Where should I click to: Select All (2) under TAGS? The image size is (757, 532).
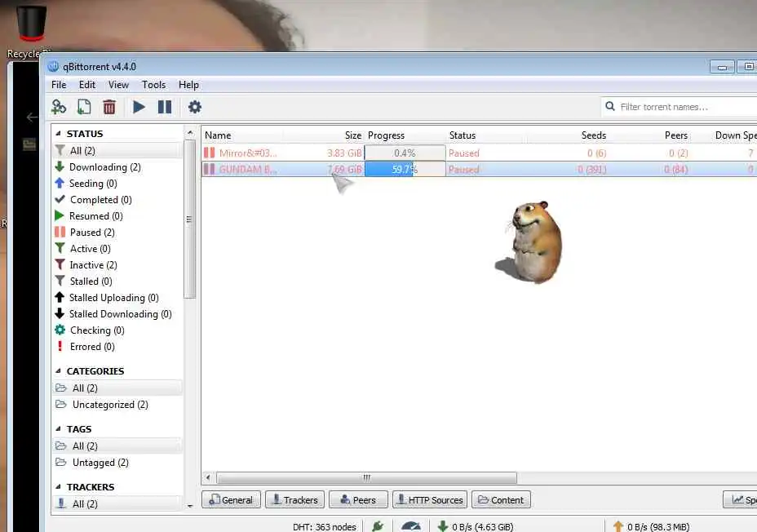pyautogui.click(x=117, y=446)
